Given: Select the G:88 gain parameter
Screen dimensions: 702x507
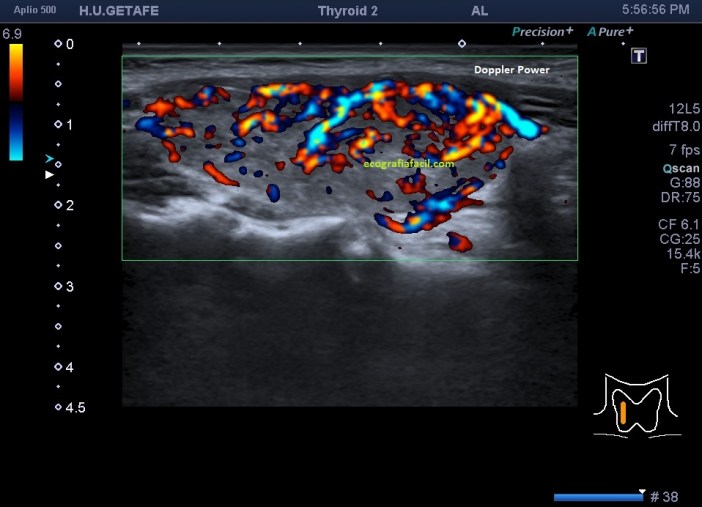Looking at the screenshot, I should point(684,183).
